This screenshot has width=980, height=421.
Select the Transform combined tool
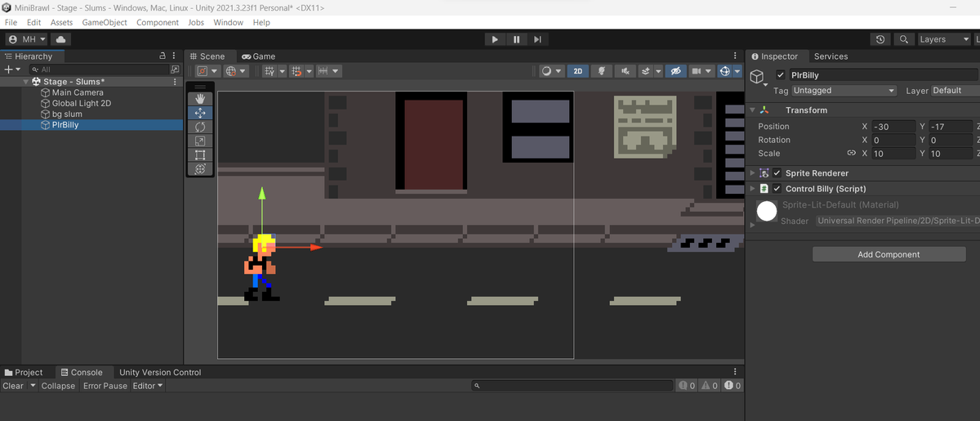(x=200, y=168)
